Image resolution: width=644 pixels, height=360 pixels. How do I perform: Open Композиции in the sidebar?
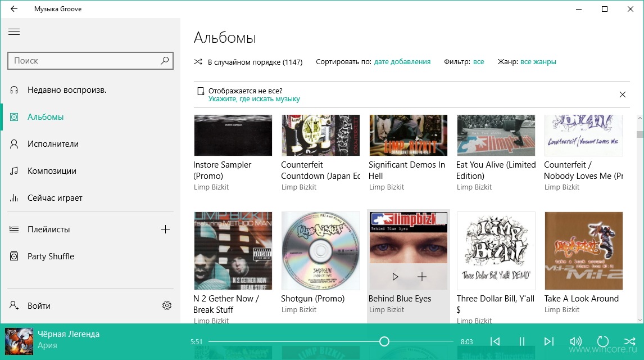[x=90, y=171]
